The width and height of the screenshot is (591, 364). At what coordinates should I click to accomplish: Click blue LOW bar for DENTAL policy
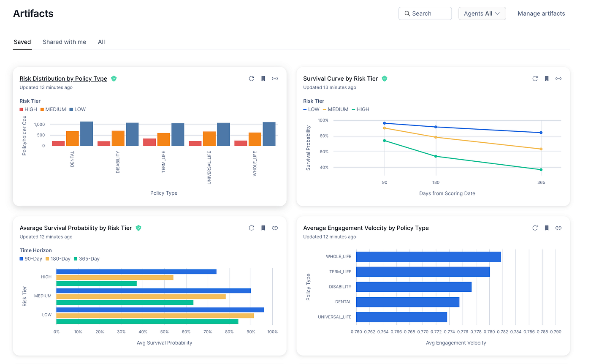pos(87,134)
